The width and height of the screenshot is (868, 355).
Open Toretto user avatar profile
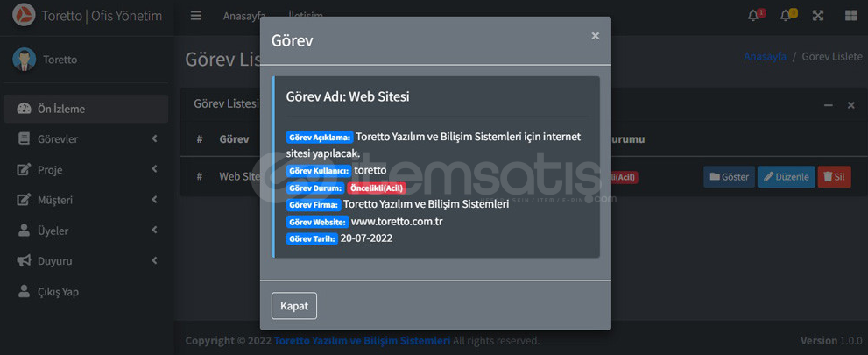24,60
